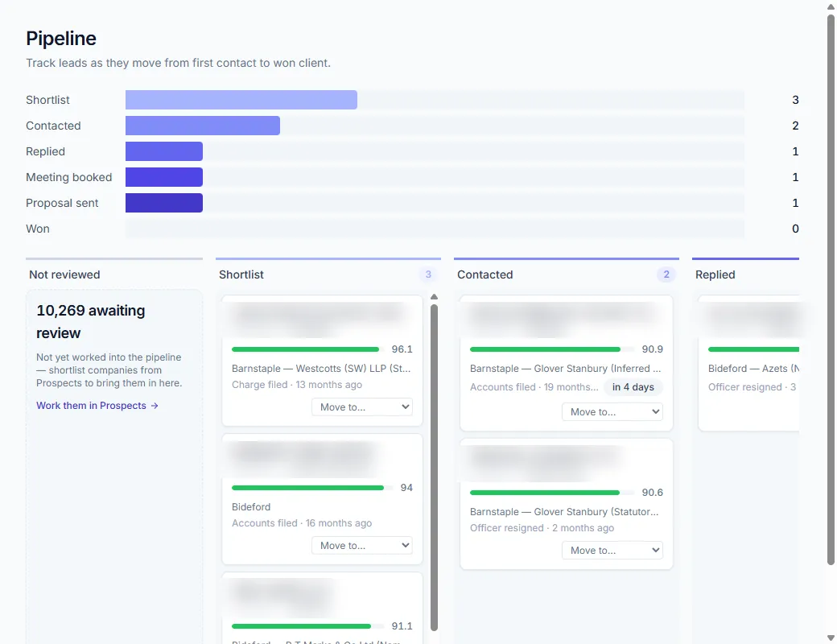Click the Not reviewed column header
Image resolution: width=837 pixels, height=644 pixels.
pos(64,275)
